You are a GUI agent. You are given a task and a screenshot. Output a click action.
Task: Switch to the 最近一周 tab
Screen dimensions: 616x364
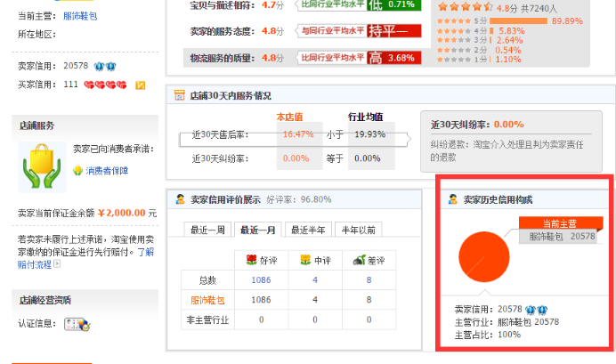pyautogui.click(x=208, y=230)
